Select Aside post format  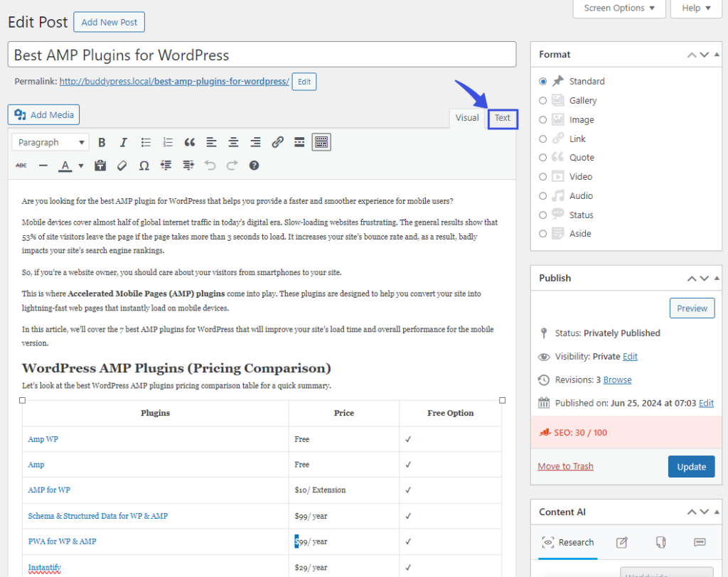tap(542, 234)
